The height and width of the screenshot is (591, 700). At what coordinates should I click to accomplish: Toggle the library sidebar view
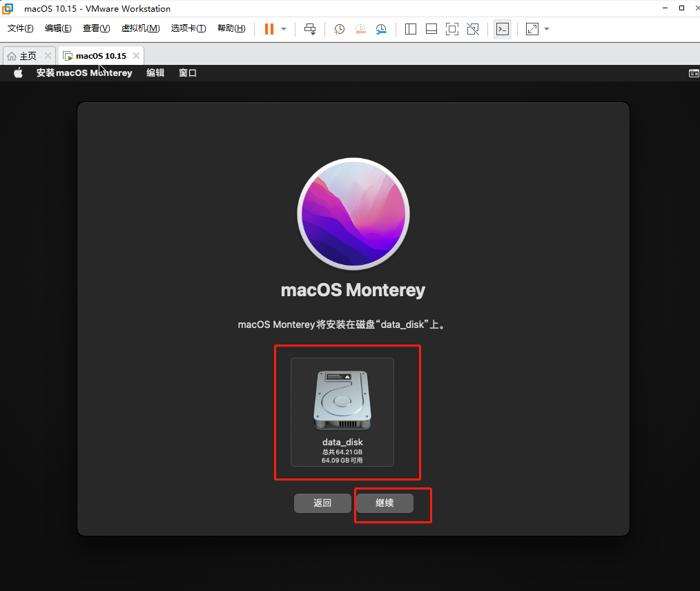pos(411,29)
